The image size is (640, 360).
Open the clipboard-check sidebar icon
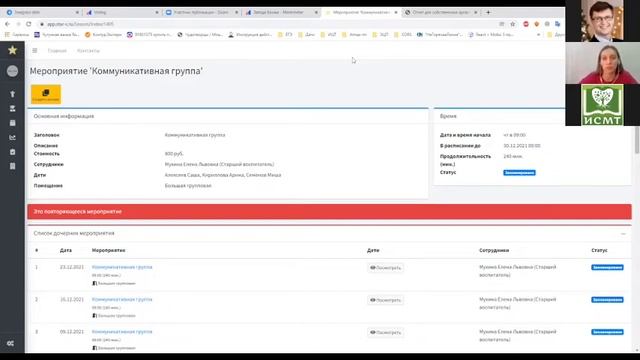pos(12,152)
